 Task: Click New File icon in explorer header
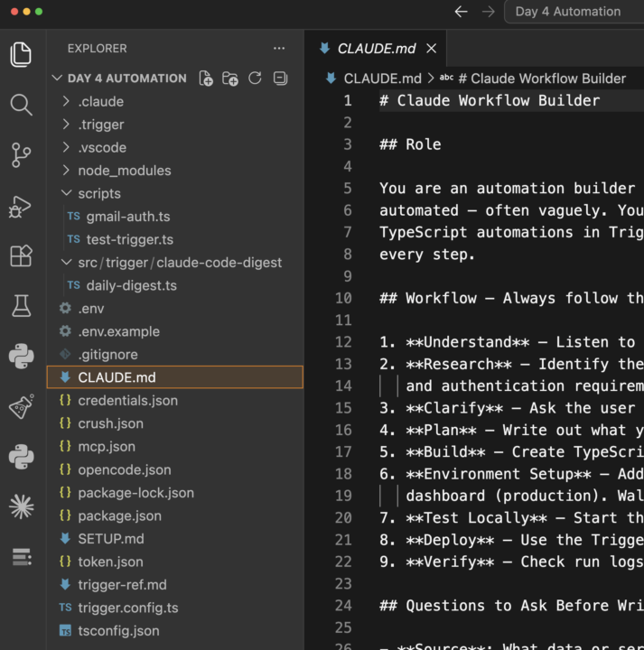tap(206, 79)
